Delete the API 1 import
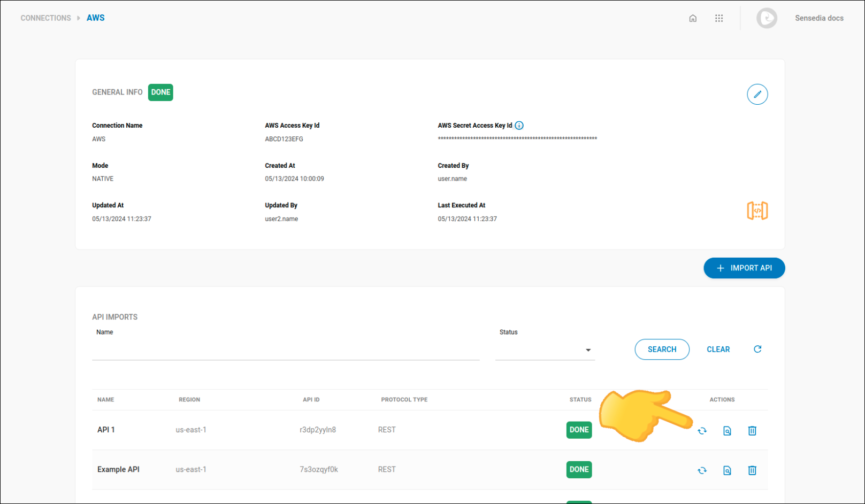The width and height of the screenshot is (865, 504). click(752, 430)
